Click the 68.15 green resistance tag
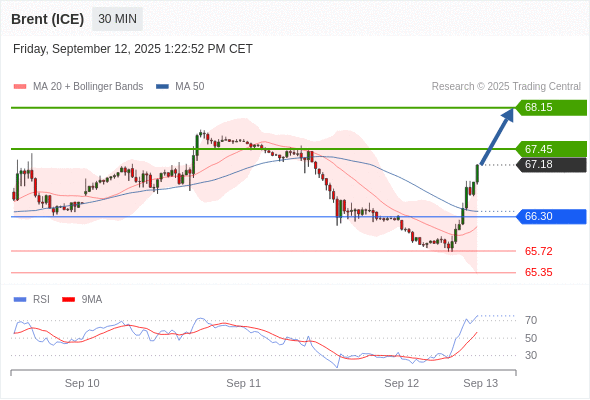This screenshot has width=590, height=400. (551, 108)
